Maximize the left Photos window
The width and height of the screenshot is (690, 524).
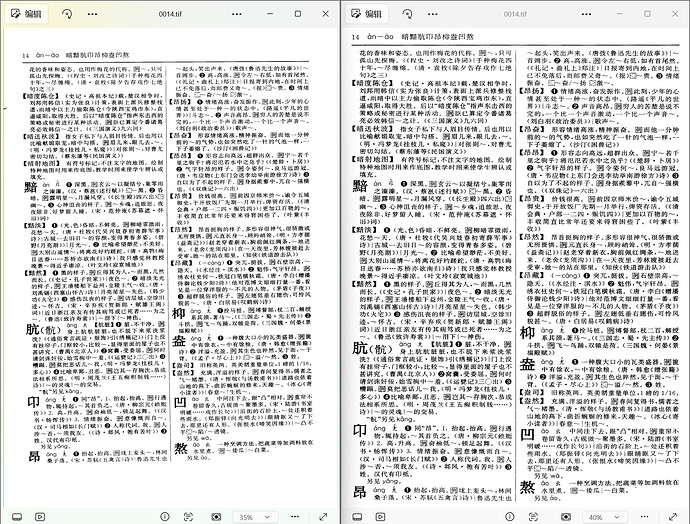(x=298, y=14)
